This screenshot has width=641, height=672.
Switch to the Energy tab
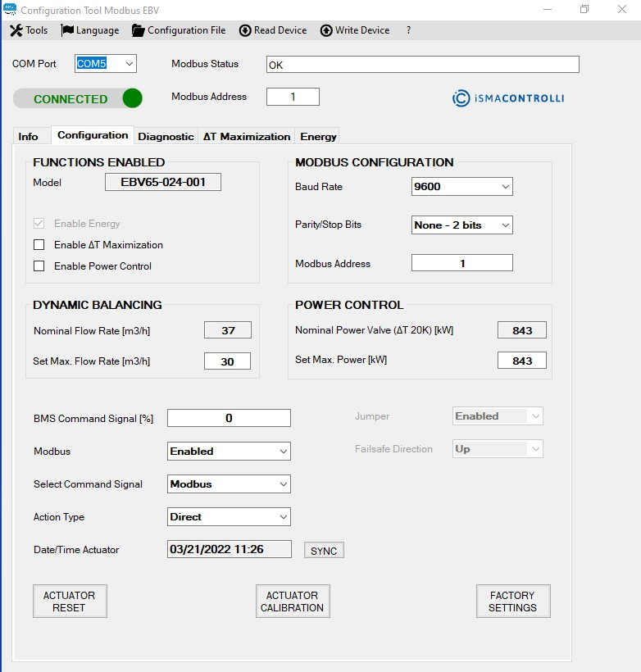tap(318, 136)
